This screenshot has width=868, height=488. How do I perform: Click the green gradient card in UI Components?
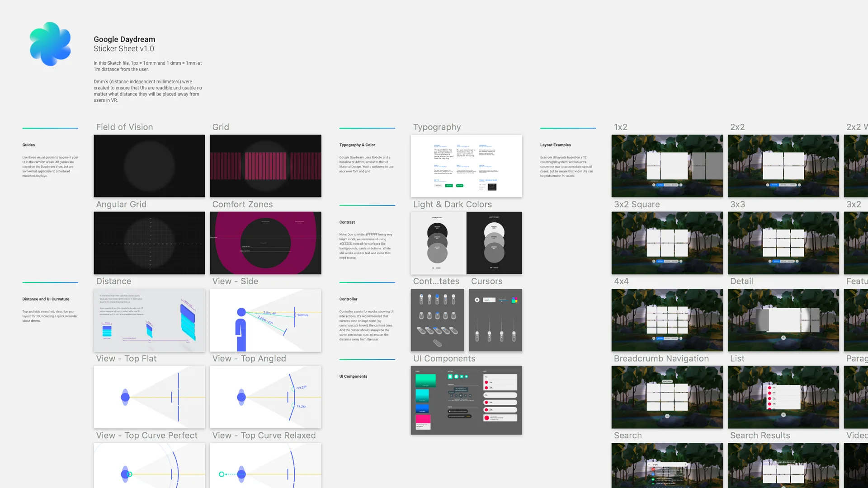(x=425, y=380)
